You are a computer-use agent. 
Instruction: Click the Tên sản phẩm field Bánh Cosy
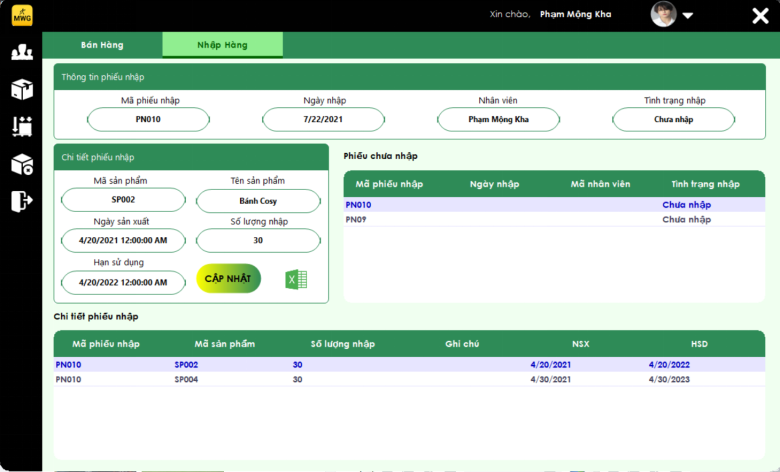[258, 201]
